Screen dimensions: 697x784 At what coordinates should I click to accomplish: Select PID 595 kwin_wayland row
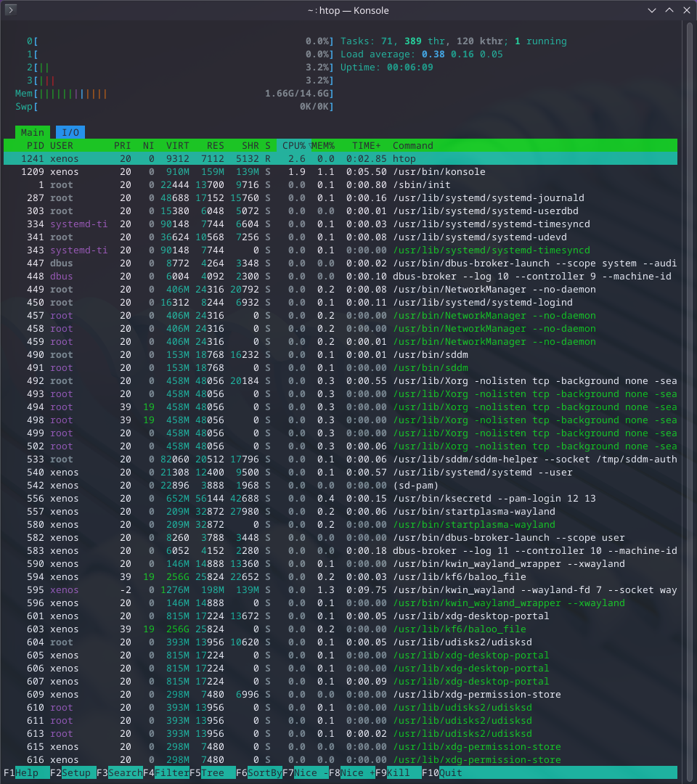click(341, 590)
